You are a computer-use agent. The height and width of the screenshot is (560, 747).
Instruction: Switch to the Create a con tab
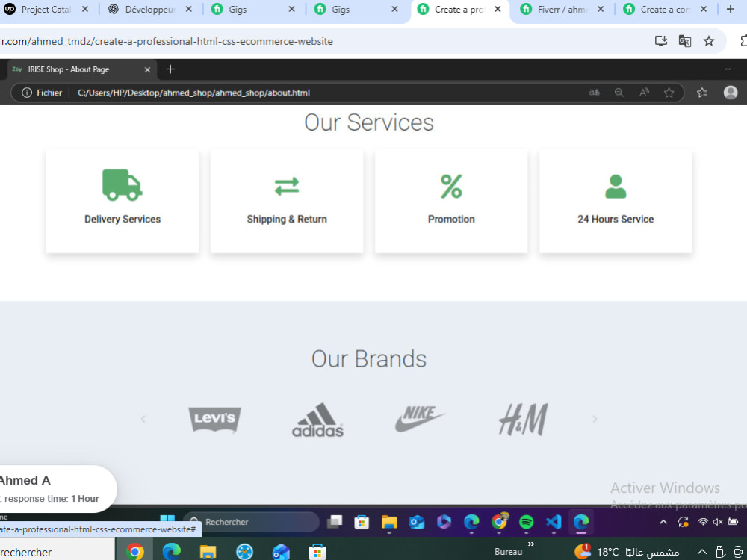665,10
